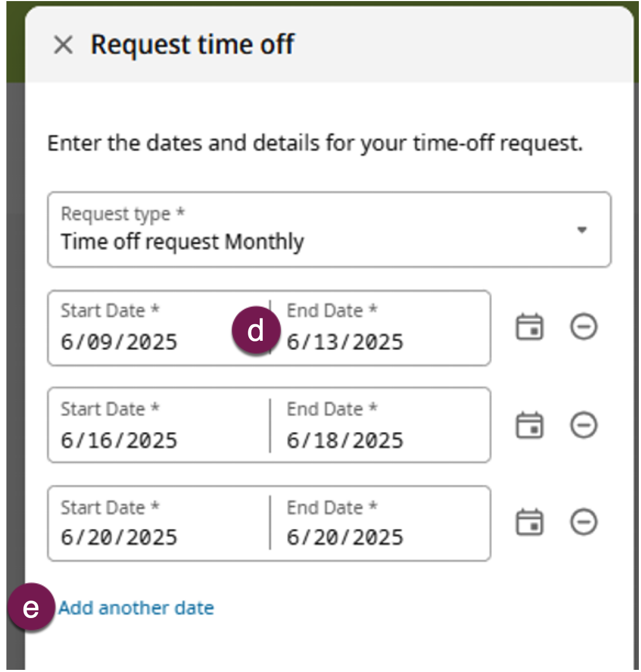Remove the 6/09 to 6/13 date range

tap(583, 328)
